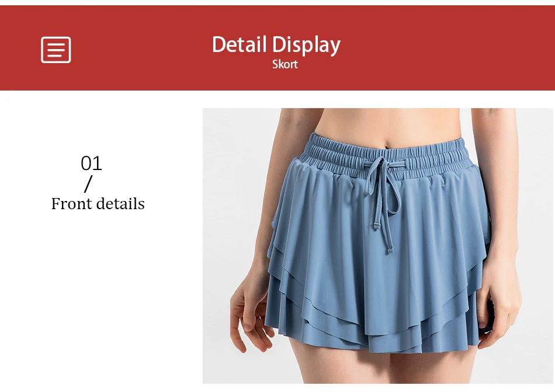
Task: Select the Detail Display heading
Action: click(x=276, y=45)
